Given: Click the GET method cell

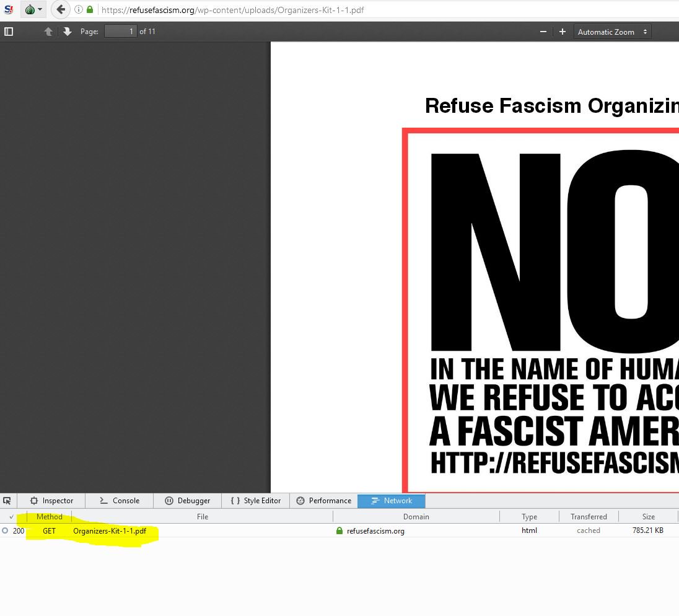Looking at the screenshot, I should point(49,530).
